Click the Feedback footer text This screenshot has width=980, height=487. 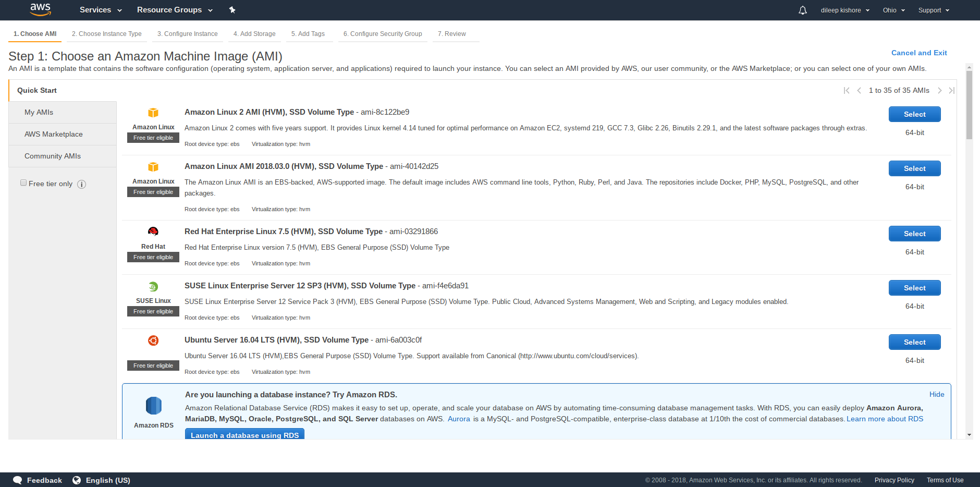pyautogui.click(x=44, y=480)
